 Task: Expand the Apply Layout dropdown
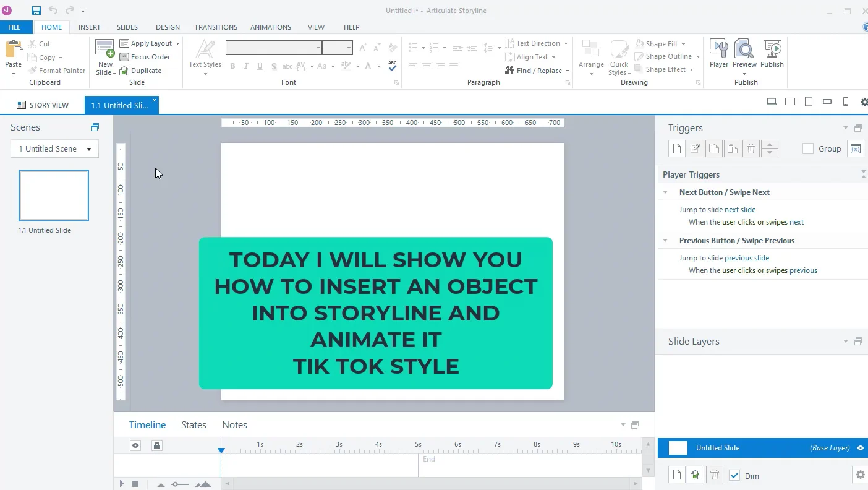[x=177, y=43]
